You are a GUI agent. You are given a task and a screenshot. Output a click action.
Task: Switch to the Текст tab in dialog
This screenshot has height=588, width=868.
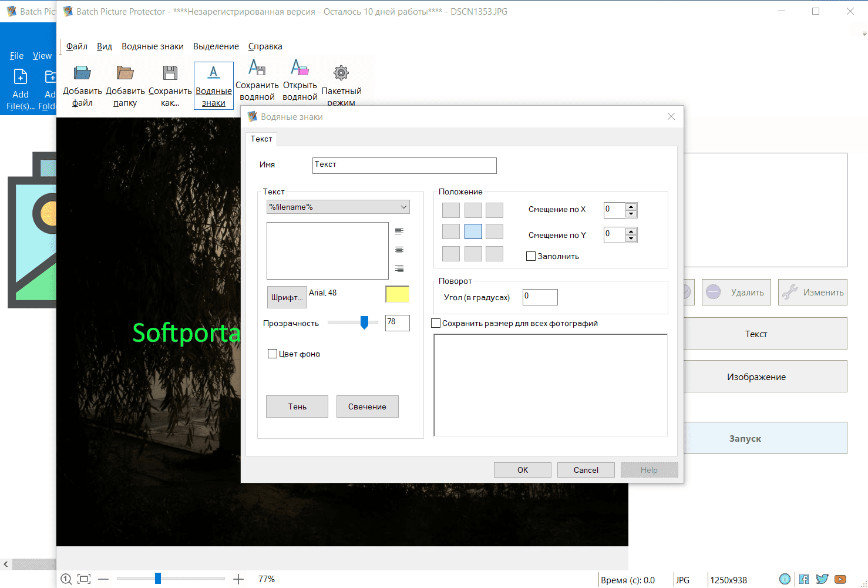tap(261, 139)
